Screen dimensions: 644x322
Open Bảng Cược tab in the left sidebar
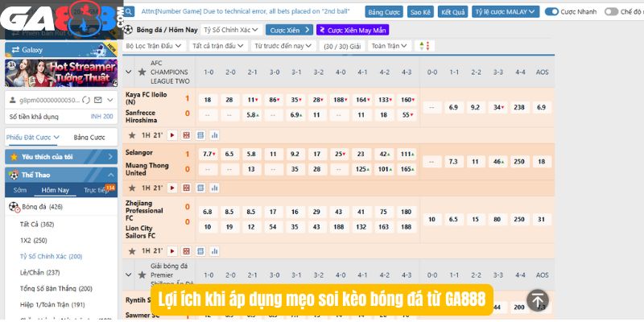89,137
